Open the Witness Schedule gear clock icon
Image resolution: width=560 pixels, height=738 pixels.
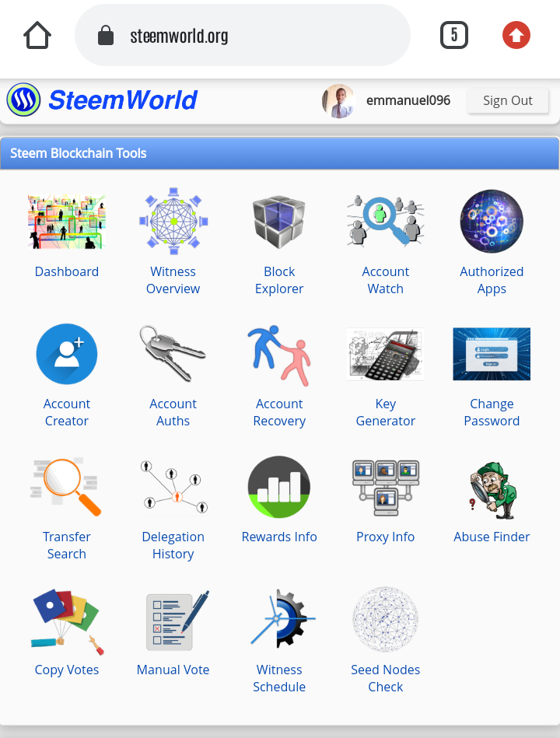(x=282, y=619)
